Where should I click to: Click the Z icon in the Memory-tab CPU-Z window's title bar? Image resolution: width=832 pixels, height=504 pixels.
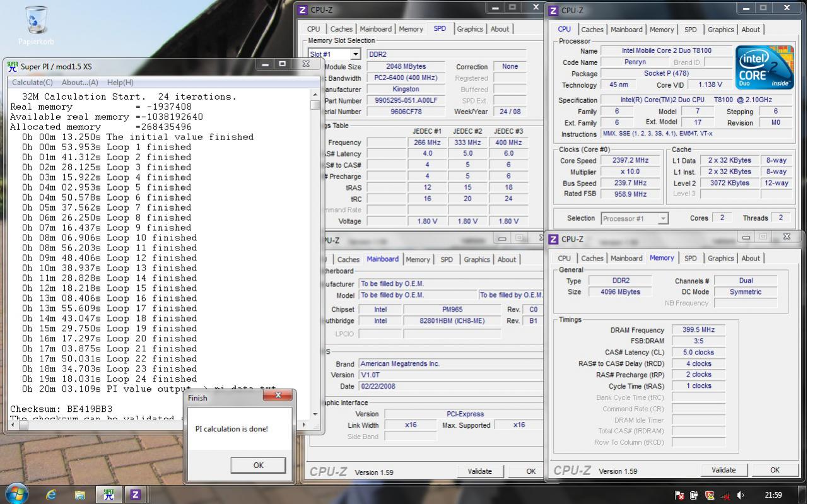click(x=553, y=239)
